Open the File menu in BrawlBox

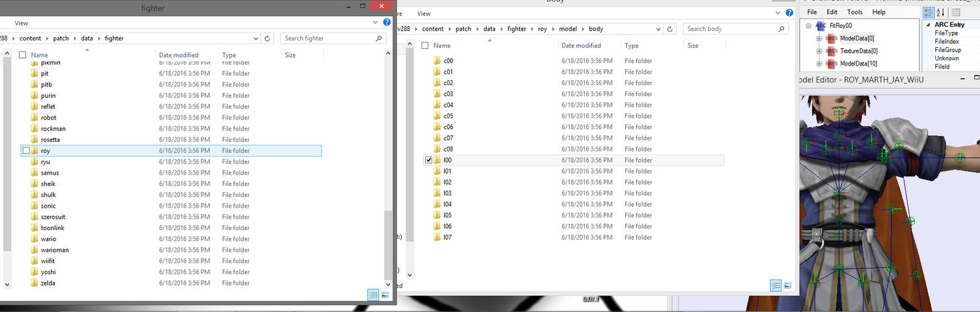[x=812, y=12]
